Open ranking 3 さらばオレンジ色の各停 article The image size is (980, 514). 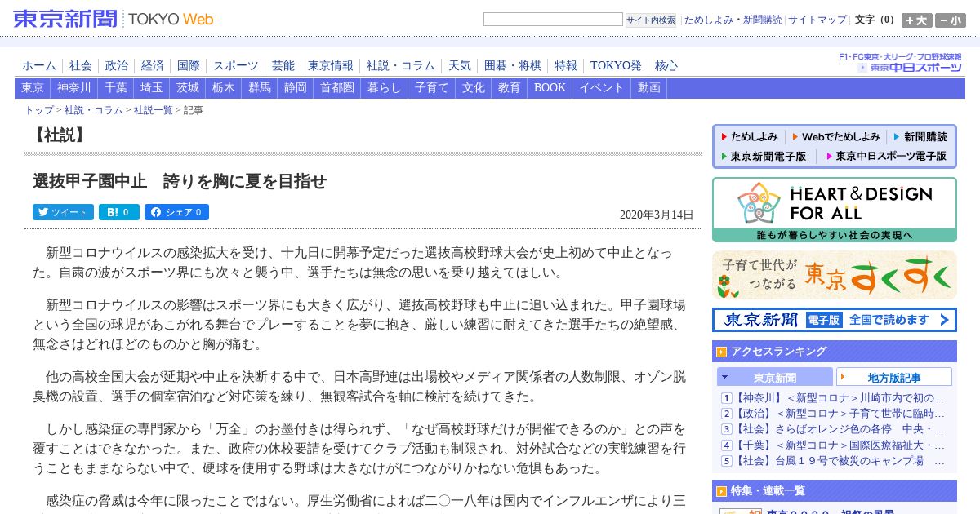(840, 429)
